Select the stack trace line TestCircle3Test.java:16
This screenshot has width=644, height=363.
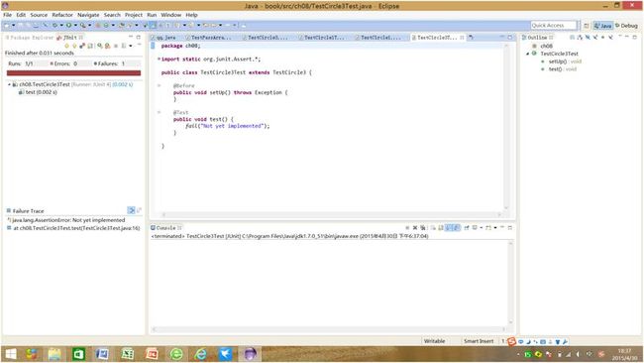click(73, 228)
